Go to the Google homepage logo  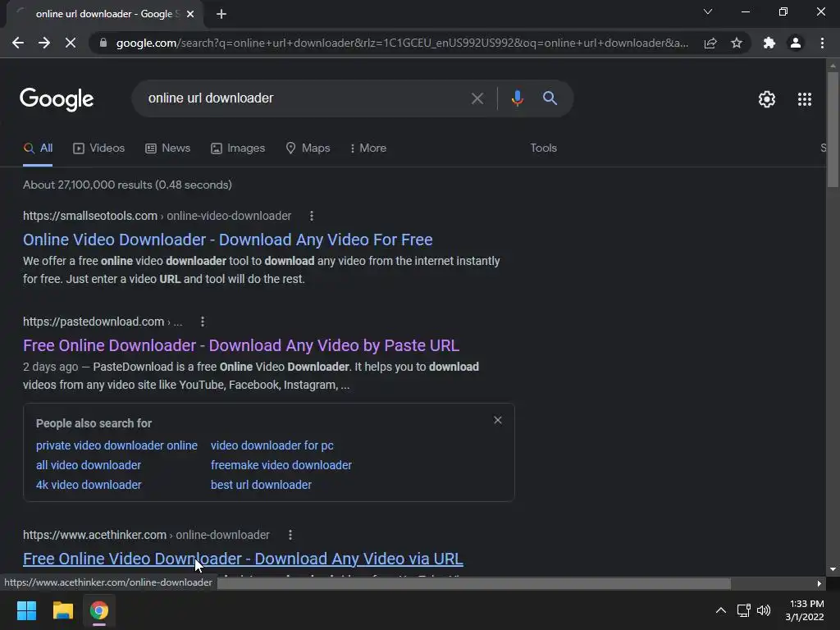coord(57,99)
